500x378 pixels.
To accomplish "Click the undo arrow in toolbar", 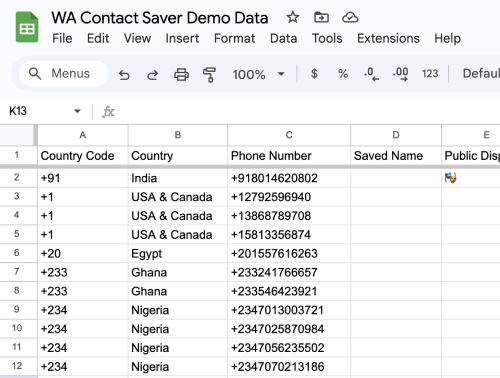I will 124,75.
